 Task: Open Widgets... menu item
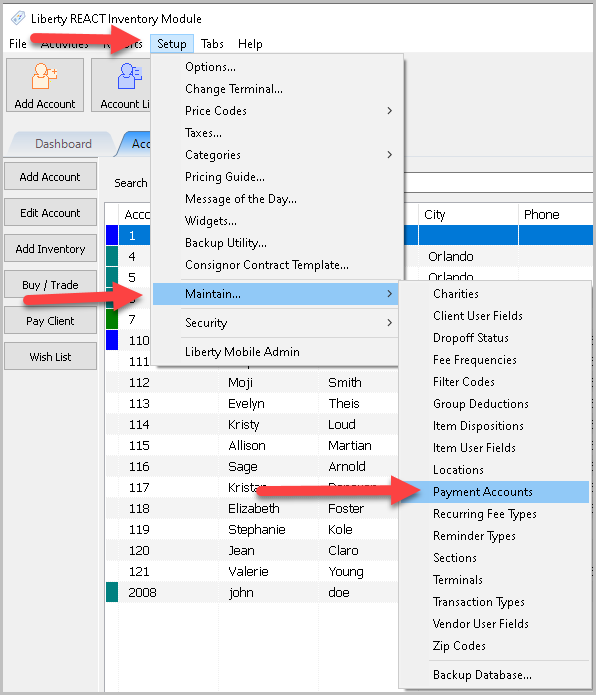tap(275, 221)
